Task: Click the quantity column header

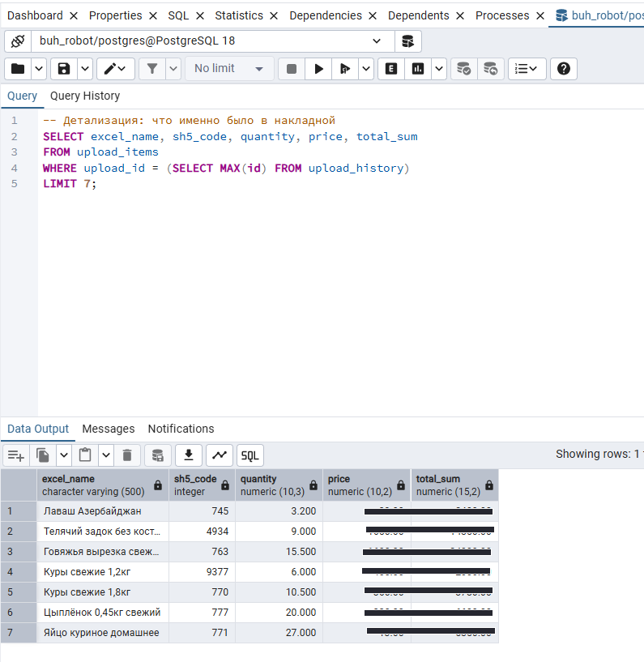Action: click(279, 485)
